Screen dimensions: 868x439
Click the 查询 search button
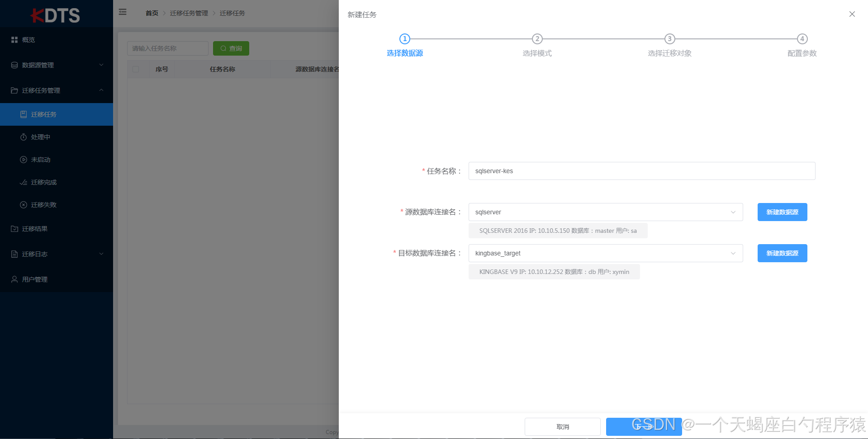pyautogui.click(x=231, y=48)
